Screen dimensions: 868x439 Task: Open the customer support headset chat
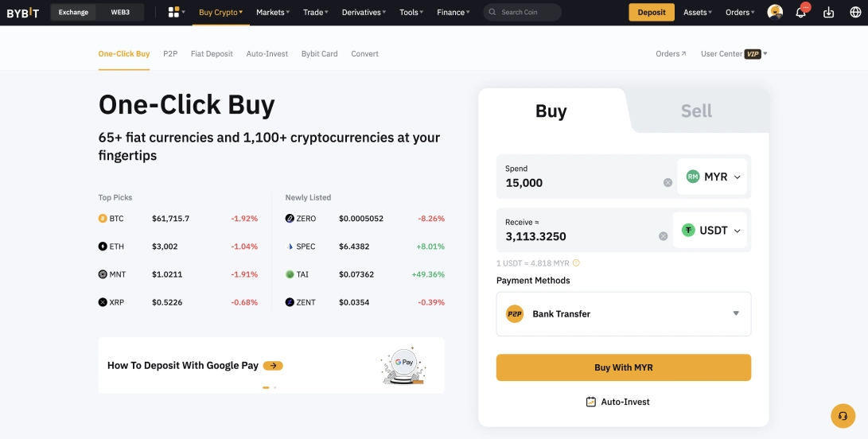point(843,416)
